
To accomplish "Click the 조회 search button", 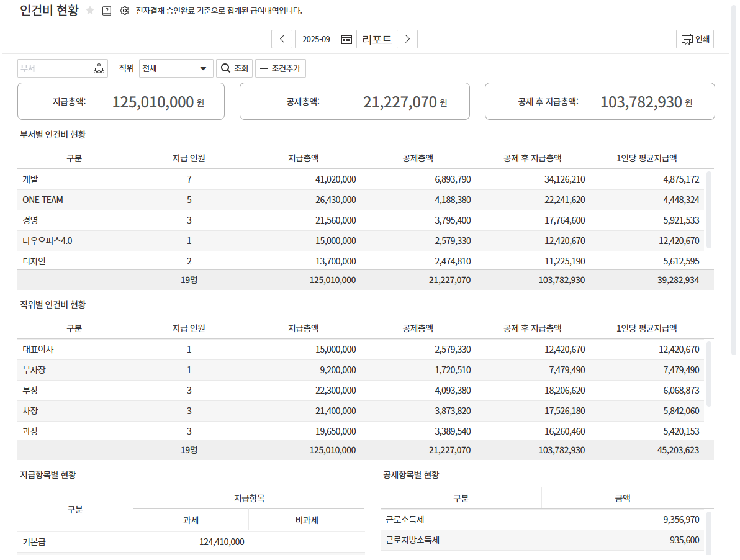I will click(x=234, y=68).
